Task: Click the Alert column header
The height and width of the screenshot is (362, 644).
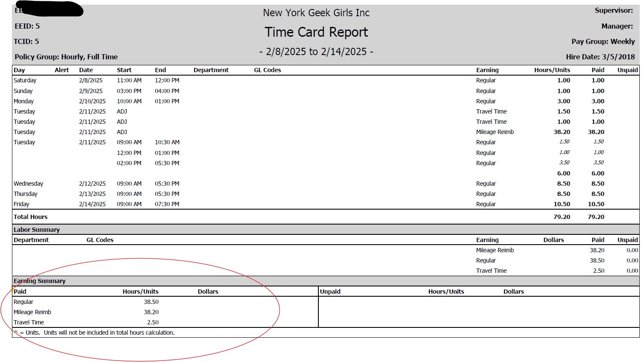Action: [x=61, y=70]
